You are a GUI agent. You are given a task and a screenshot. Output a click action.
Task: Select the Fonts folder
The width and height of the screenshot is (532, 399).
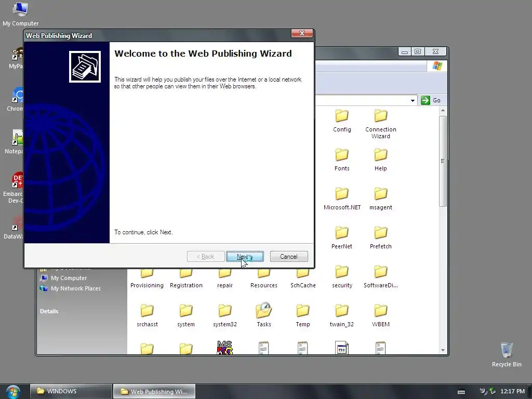tap(342, 160)
